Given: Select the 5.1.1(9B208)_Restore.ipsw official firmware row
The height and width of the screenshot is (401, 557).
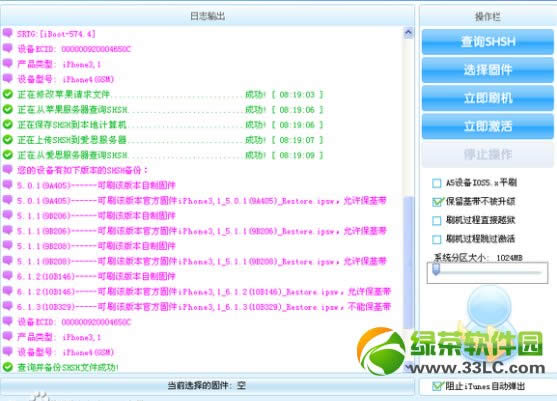Looking at the screenshot, I should coord(202,261).
